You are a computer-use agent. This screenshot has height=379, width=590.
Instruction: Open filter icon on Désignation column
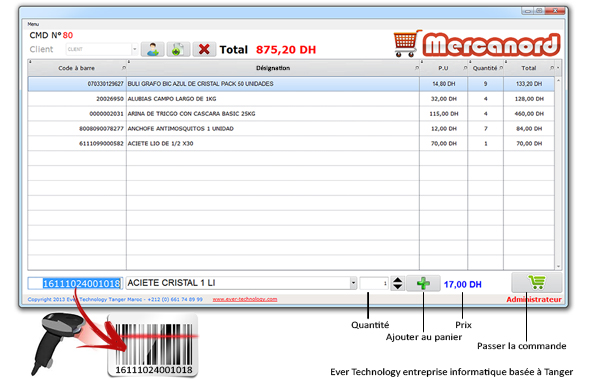[417, 68]
